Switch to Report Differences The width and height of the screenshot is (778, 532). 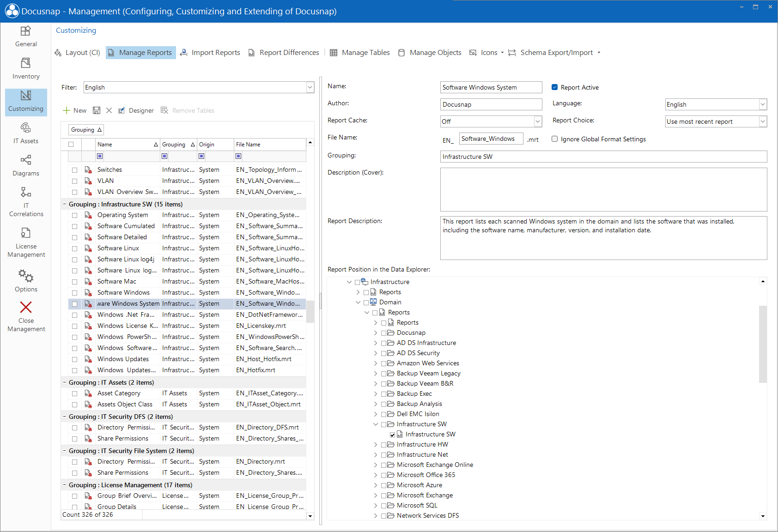tap(284, 53)
